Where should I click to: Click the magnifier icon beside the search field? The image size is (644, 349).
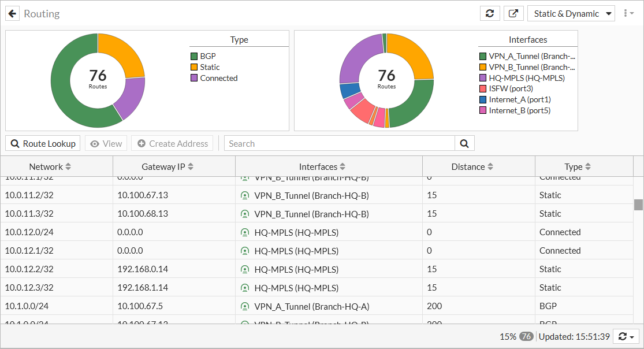click(x=464, y=143)
